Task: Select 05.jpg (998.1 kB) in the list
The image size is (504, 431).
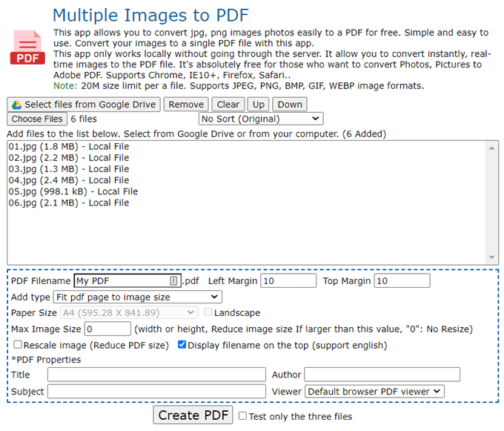Action: (x=73, y=191)
